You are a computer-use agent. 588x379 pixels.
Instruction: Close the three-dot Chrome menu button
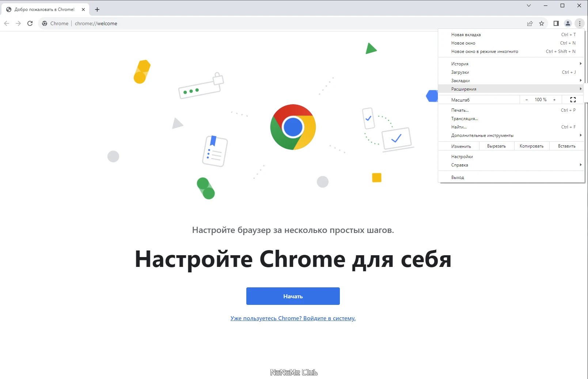pyautogui.click(x=580, y=23)
